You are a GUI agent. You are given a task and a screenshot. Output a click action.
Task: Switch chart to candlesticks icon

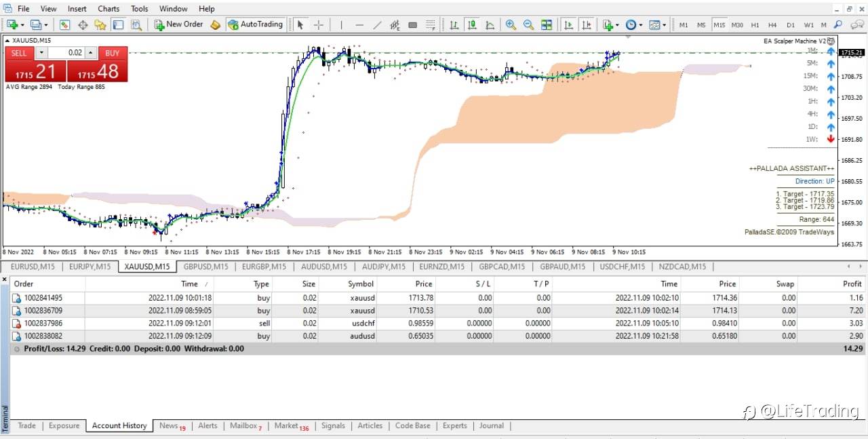(x=471, y=24)
